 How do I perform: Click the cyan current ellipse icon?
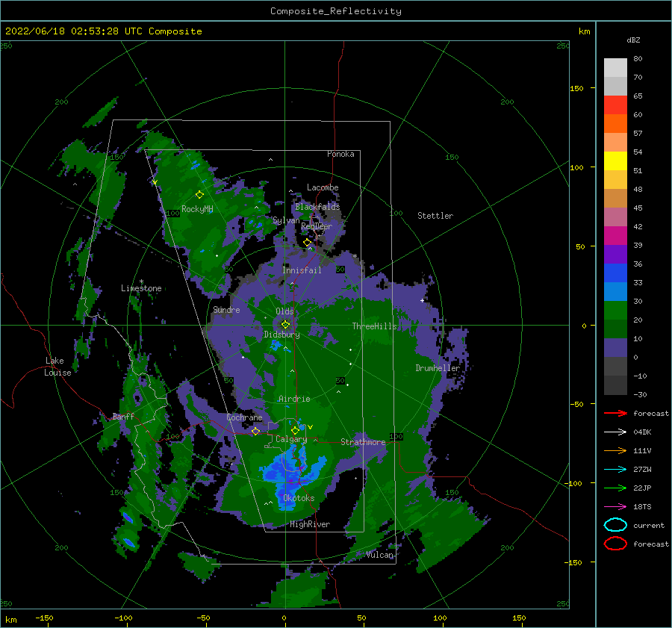(x=615, y=525)
